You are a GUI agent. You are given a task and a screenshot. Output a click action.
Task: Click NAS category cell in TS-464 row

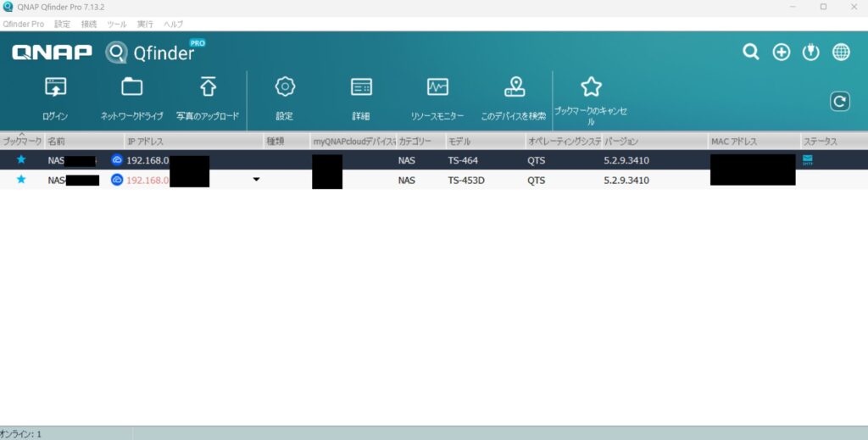[406, 160]
